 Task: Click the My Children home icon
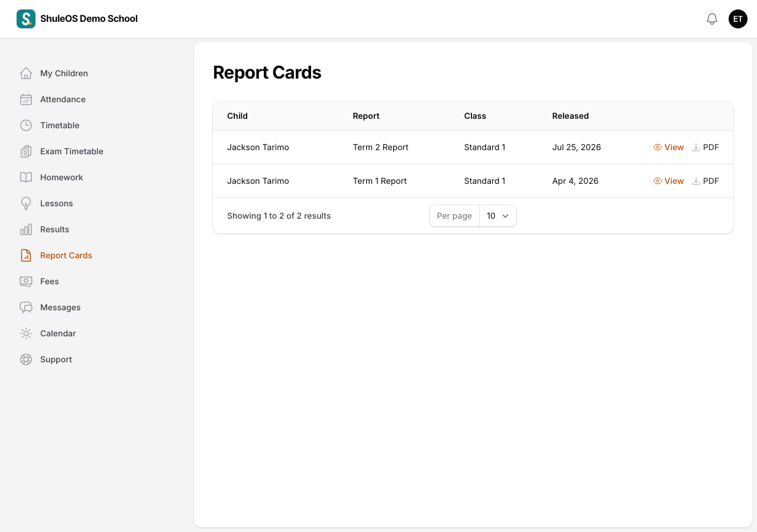26,73
